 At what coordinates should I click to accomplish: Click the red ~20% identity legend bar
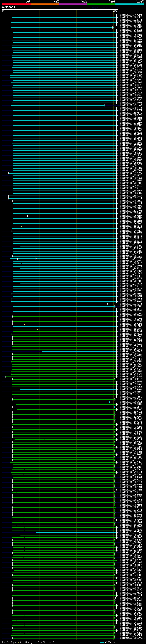[16, 4]
